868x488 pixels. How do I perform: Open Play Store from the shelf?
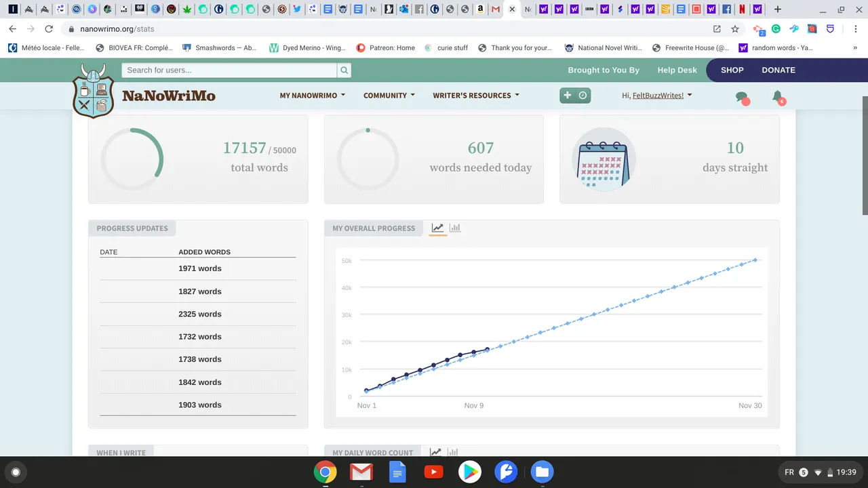(x=470, y=472)
